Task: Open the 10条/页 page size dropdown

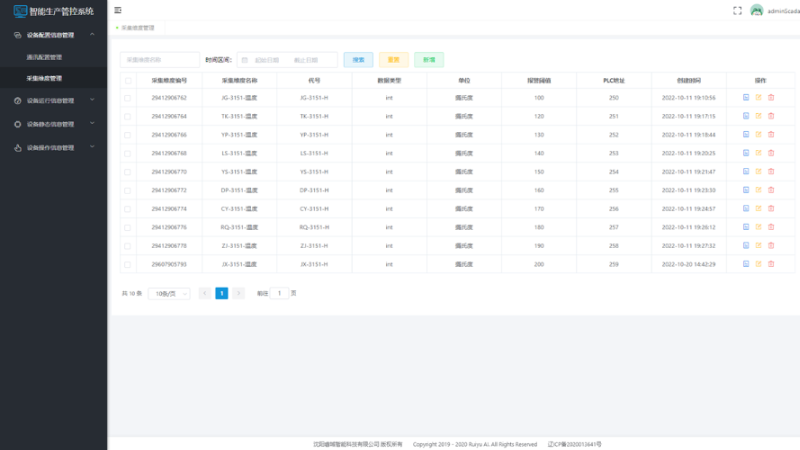Action: click(x=169, y=294)
